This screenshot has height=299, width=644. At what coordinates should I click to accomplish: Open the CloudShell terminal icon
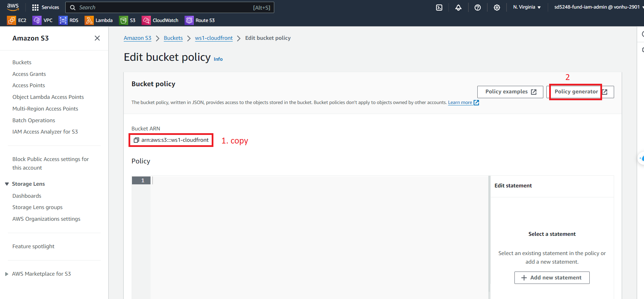439,8
